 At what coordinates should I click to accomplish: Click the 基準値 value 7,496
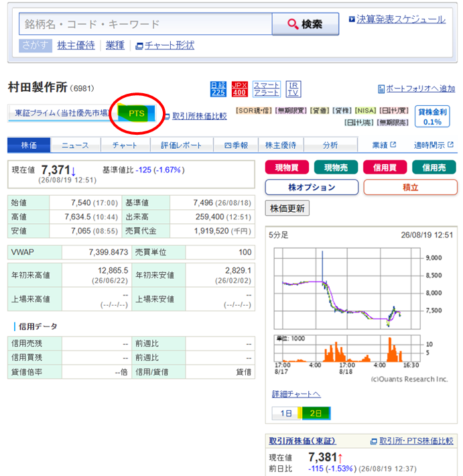[203, 202]
